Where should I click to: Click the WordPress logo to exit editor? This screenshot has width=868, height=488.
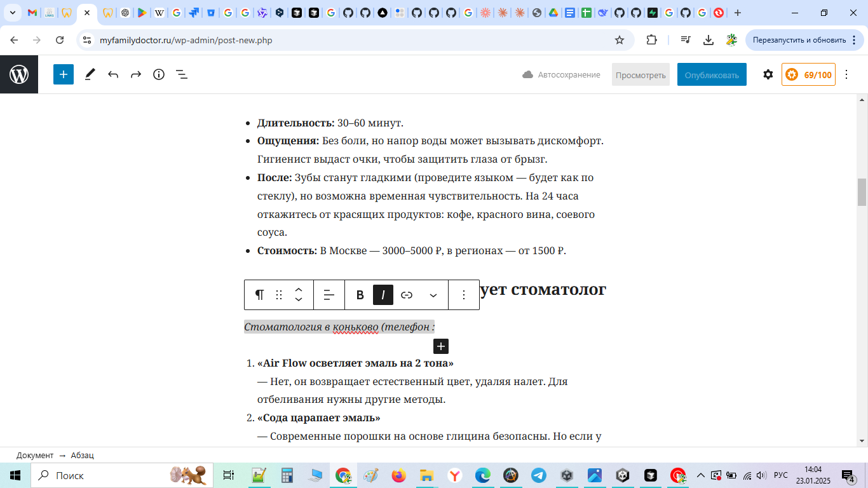point(19,74)
